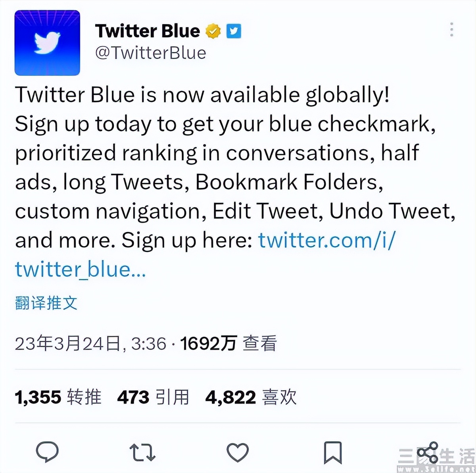
Task: Open the Twitter Blue profile avatar
Action: 47,43
